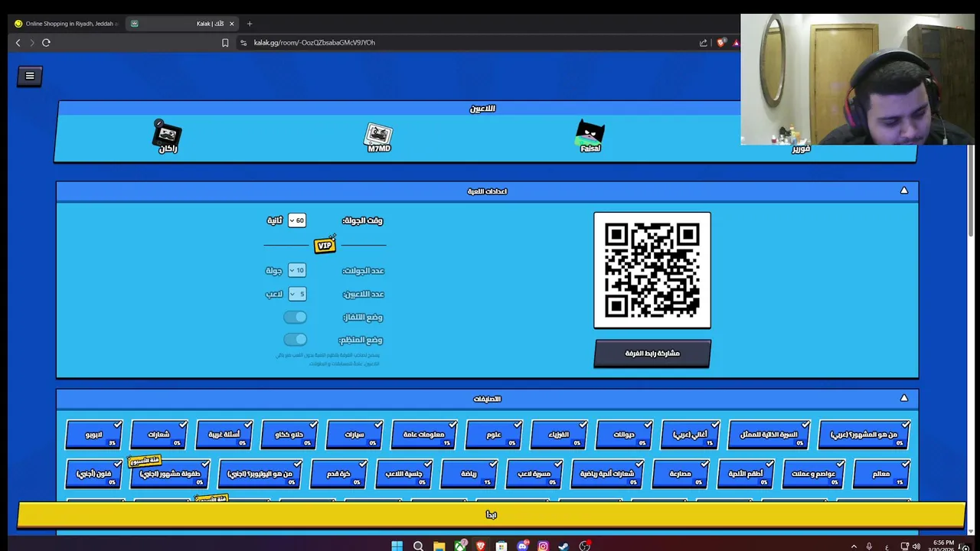Open Microsoft Store from taskbar
Viewport: 980px width, 551px height.
coord(501,546)
